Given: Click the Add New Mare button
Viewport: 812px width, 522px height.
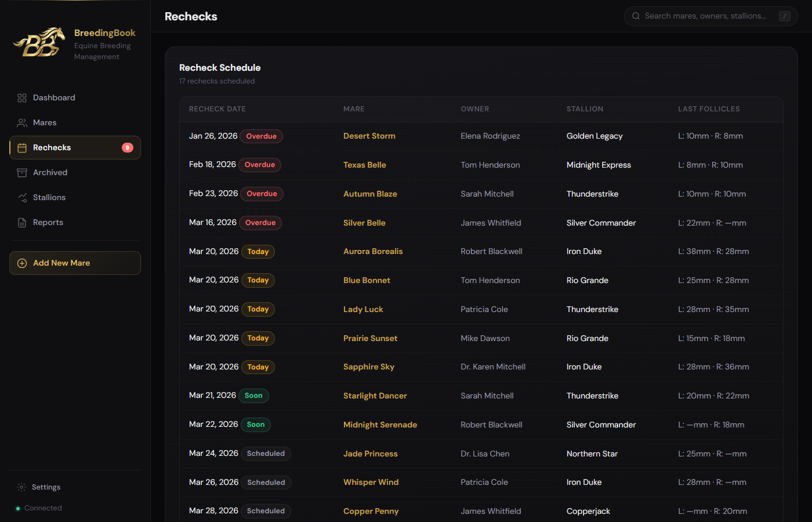Looking at the screenshot, I should [x=75, y=263].
